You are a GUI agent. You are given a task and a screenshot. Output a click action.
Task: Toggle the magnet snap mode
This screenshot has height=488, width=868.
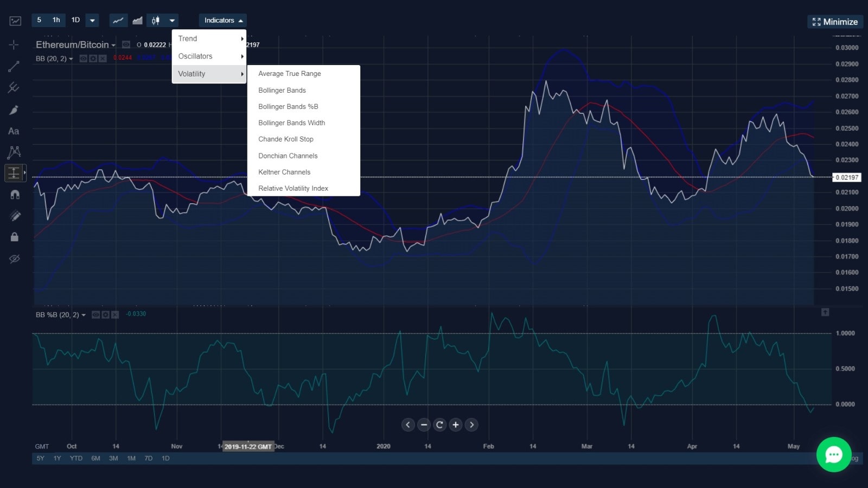click(15, 194)
